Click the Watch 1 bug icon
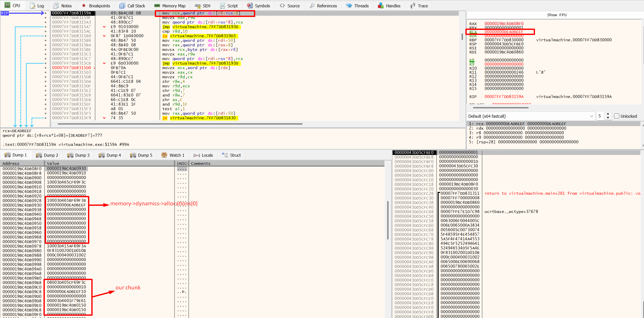This screenshot has height=318, width=644. tap(164, 155)
